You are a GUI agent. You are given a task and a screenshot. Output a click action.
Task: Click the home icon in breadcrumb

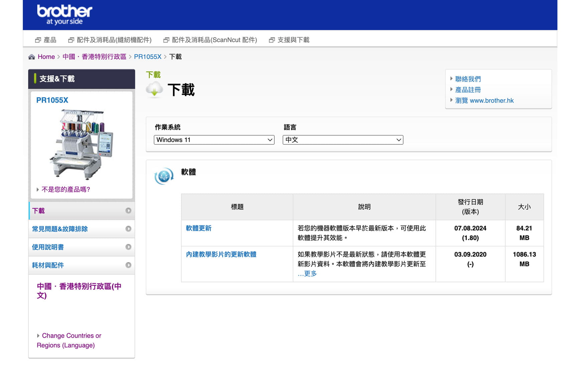click(32, 57)
